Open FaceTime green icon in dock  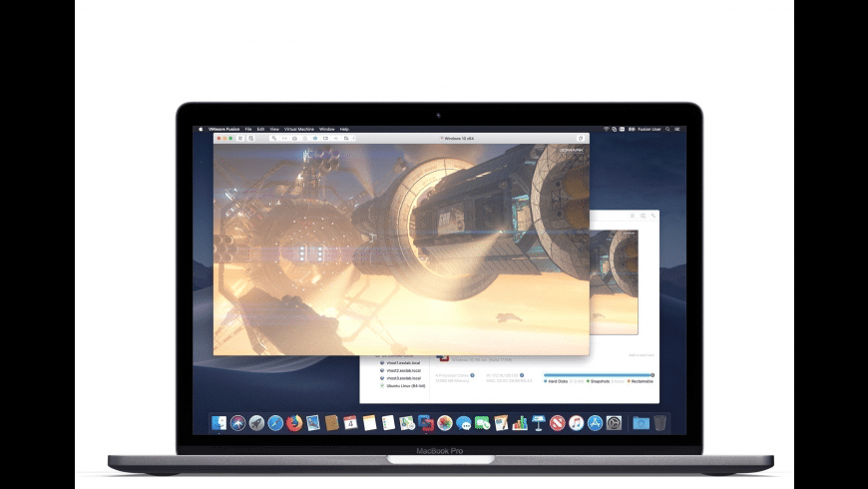coord(483,423)
